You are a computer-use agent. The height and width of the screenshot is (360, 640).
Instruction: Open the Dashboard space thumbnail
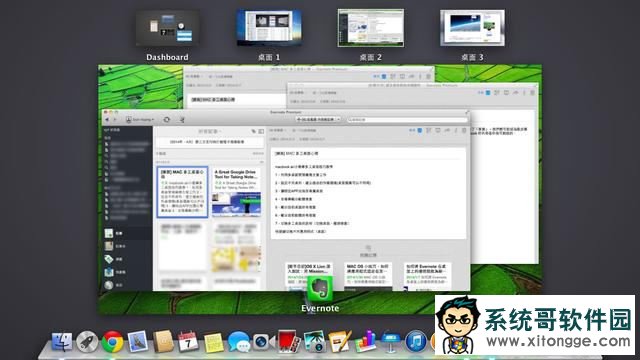click(x=167, y=28)
